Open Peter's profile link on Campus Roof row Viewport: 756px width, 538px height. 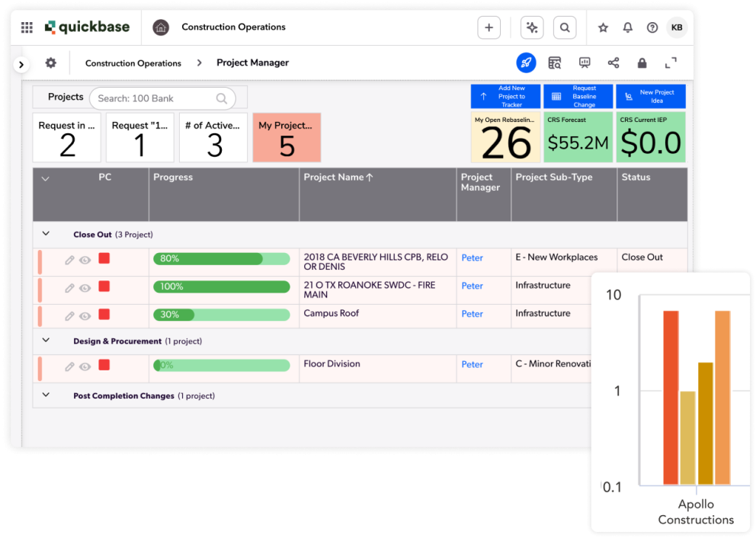(472, 313)
